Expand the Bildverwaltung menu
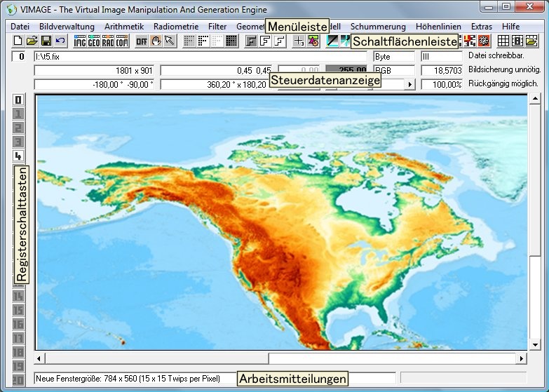Image resolution: width=549 pixels, height=392 pixels. pyautogui.click(x=67, y=26)
